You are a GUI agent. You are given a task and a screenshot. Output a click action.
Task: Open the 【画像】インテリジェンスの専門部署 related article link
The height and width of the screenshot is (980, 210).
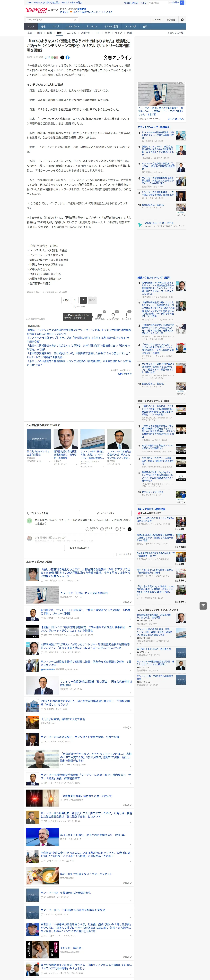pyautogui.click(x=79, y=332)
